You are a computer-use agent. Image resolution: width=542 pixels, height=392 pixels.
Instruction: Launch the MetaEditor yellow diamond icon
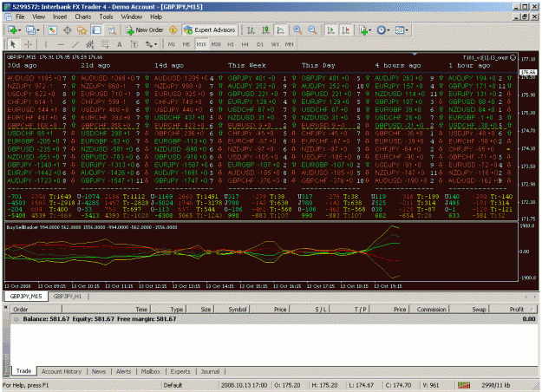(173, 30)
